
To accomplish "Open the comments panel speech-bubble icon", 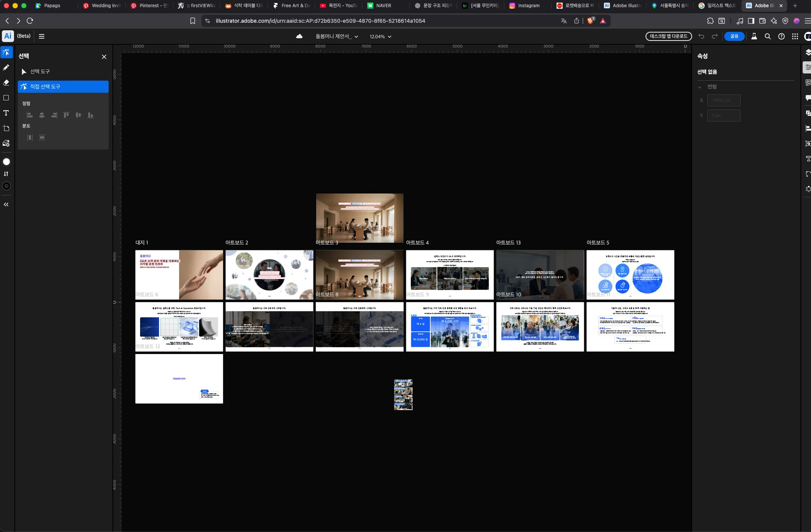I will (x=808, y=98).
